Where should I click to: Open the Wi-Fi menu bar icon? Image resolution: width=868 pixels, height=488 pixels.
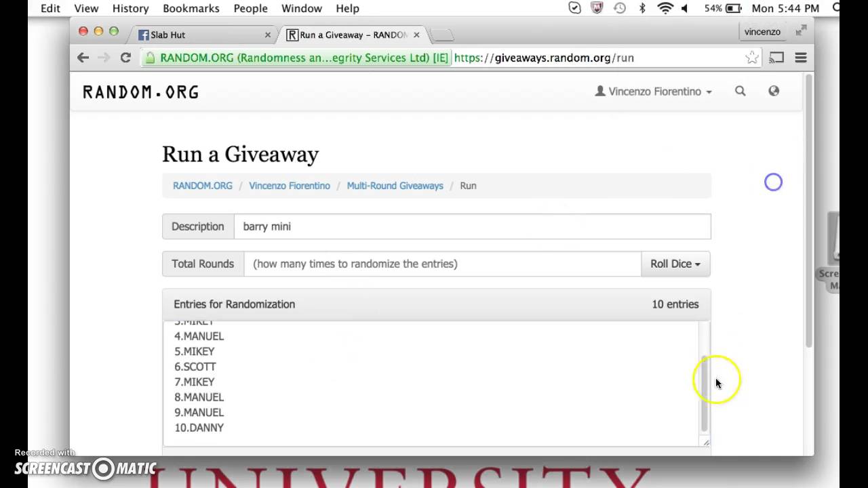coord(665,8)
